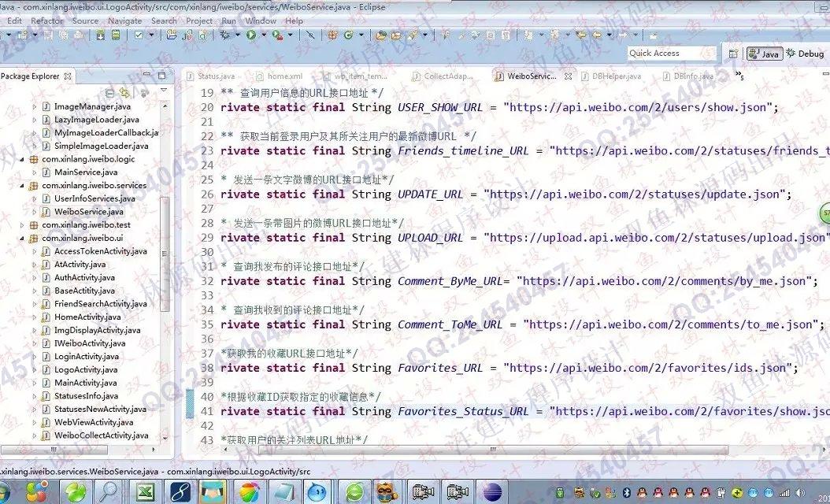This screenshot has height=504, width=830.
Task: Open the Navigate menu
Action: coord(125,20)
